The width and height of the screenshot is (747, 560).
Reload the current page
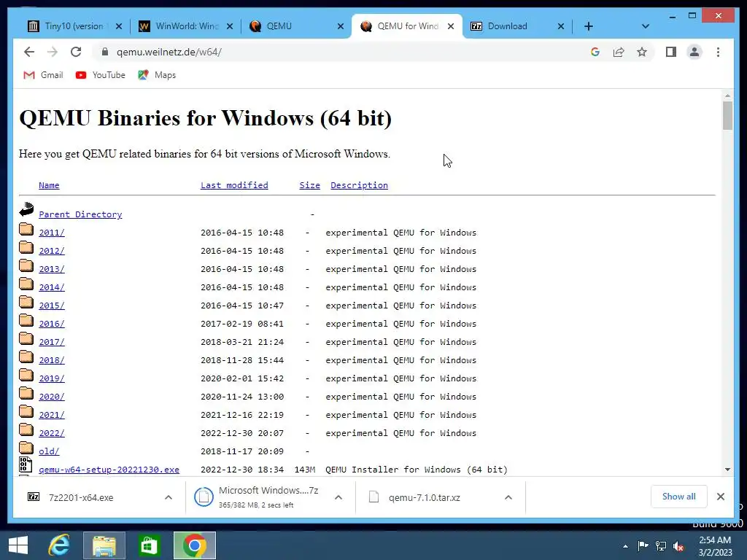(x=76, y=52)
